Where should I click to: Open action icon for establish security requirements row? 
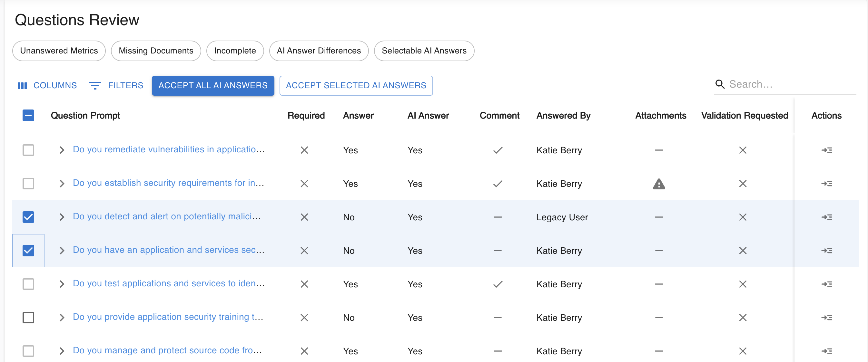coord(826,184)
